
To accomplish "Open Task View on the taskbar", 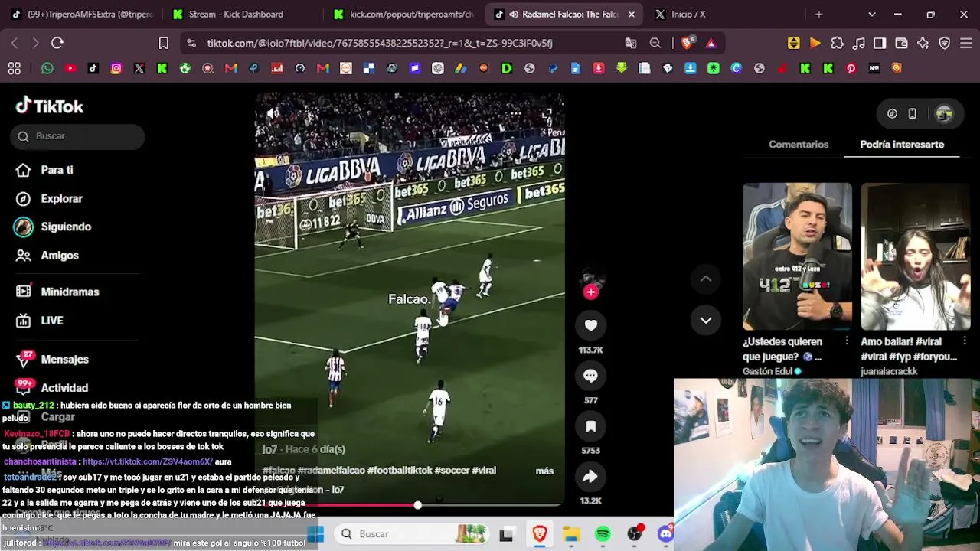I will (506, 534).
